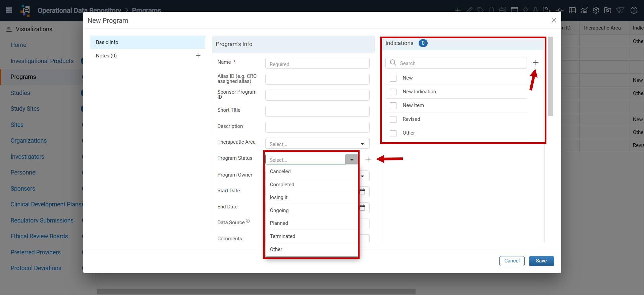Image resolution: width=644 pixels, height=295 pixels.
Task: Cancel the New Program dialog
Action: tap(512, 261)
